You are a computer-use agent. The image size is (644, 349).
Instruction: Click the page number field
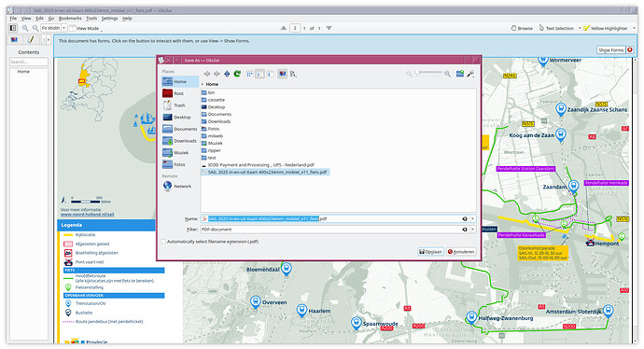pyautogui.click(x=295, y=28)
